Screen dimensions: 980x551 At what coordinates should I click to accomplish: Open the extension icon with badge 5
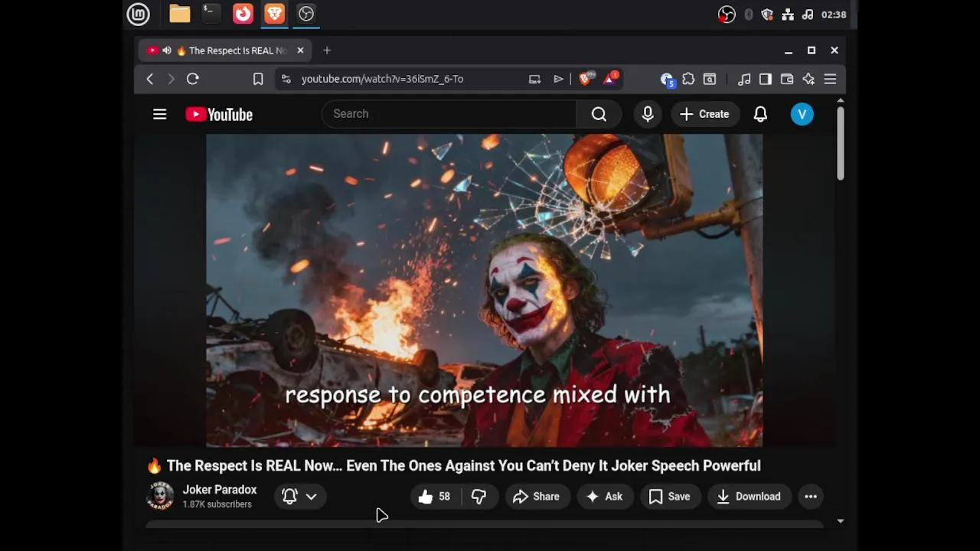pos(667,79)
